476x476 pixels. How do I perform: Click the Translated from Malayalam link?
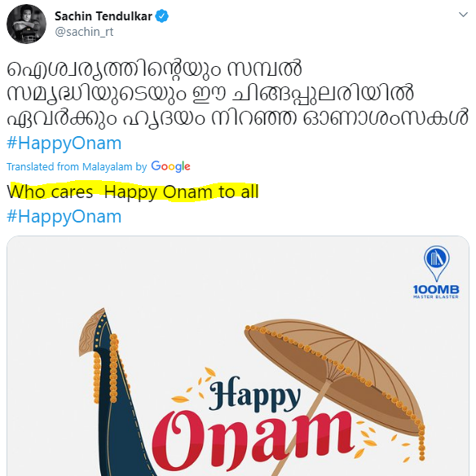coord(77,166)
